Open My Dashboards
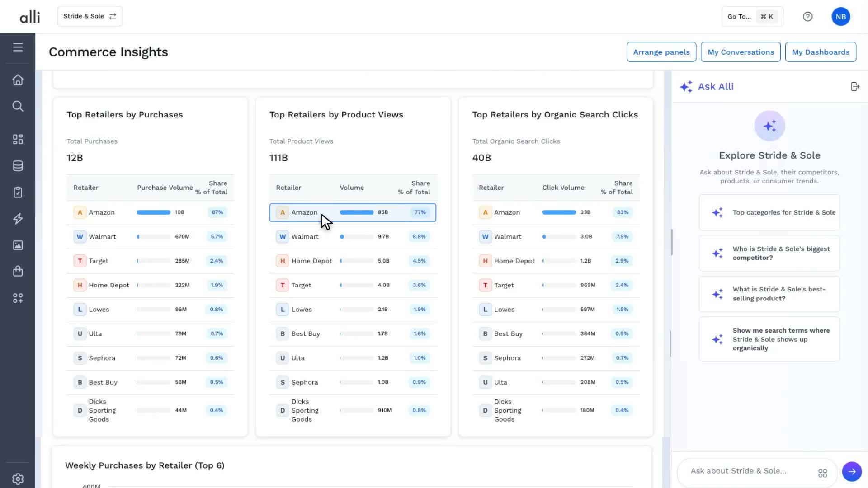This screenshot has height=488, width=868. point(821,52)
